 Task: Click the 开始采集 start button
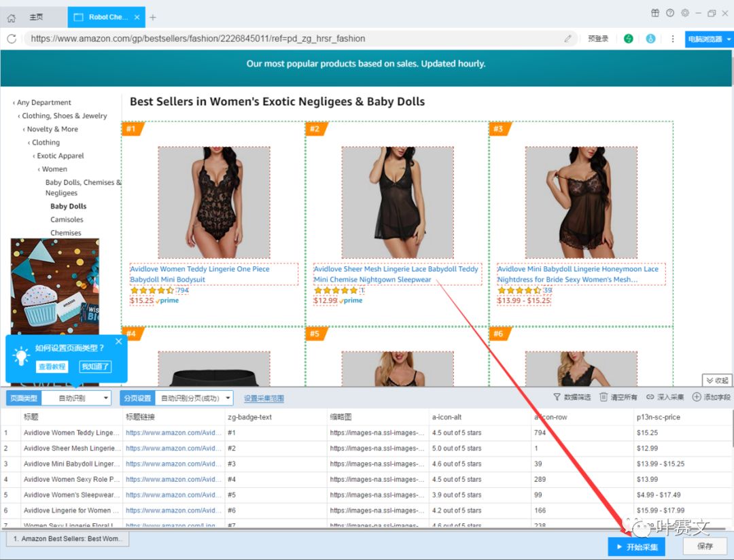[636, 546]
